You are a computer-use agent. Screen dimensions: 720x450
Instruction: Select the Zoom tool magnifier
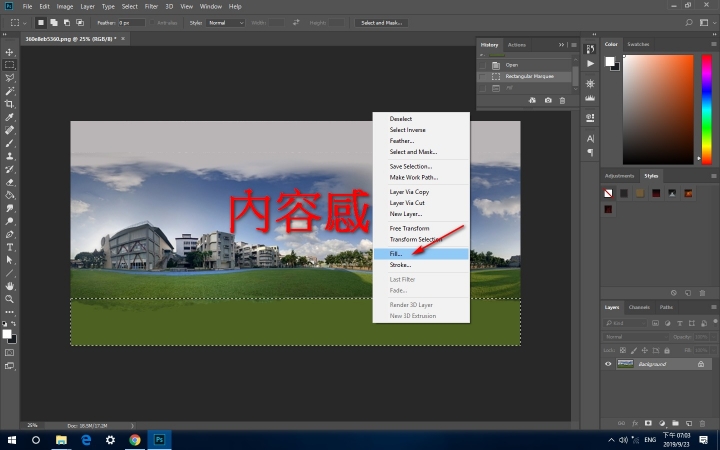pyautogui.click(x=10, y=298)
